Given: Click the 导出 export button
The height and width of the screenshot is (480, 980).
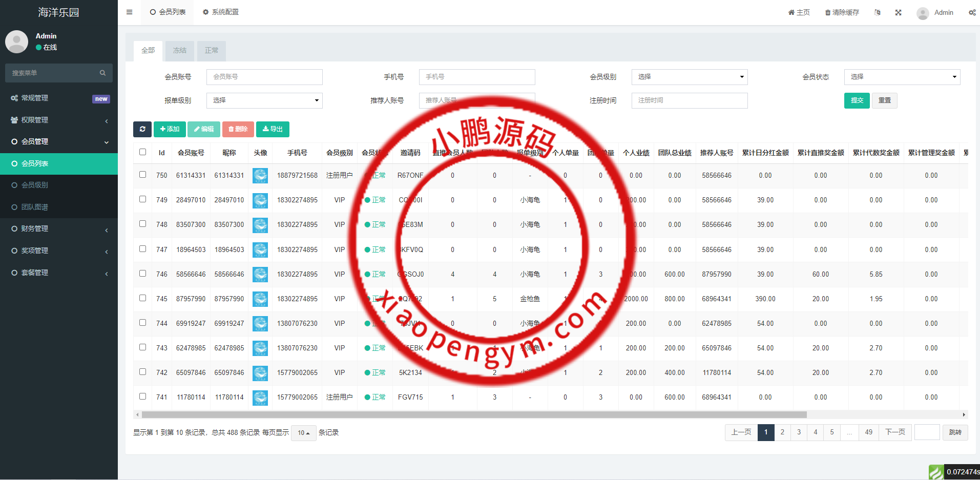Looking at the screenshot, I should pos(273,129).
